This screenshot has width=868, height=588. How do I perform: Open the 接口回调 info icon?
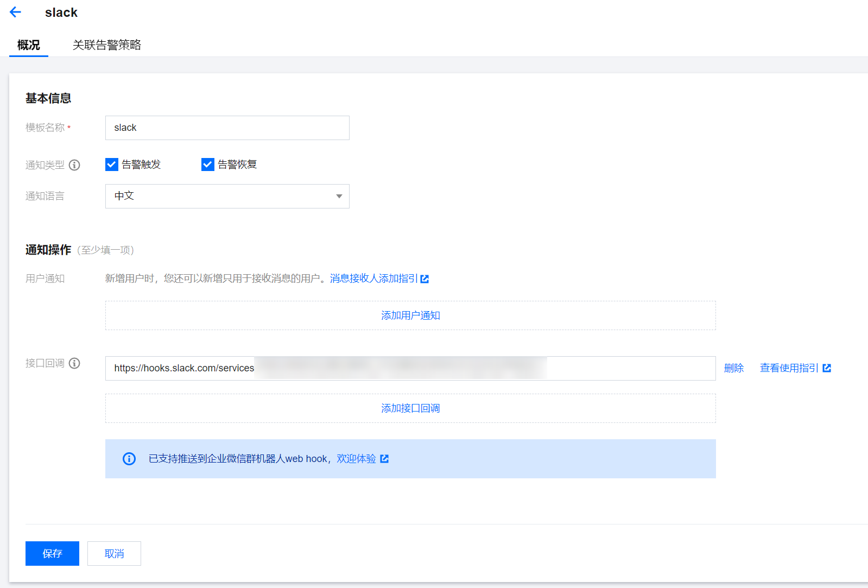pyautogui.click(x=74, y=363)
